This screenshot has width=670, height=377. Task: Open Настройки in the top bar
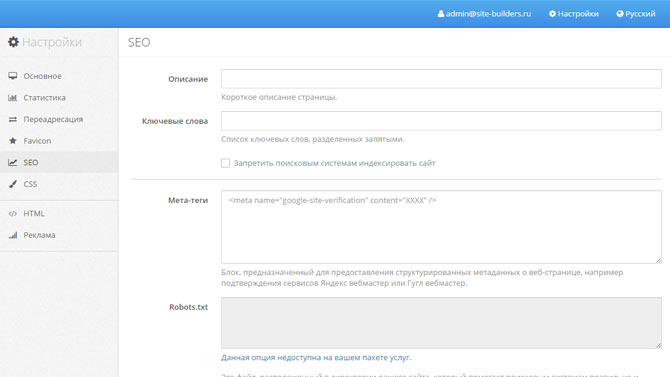tap(574, 14)
